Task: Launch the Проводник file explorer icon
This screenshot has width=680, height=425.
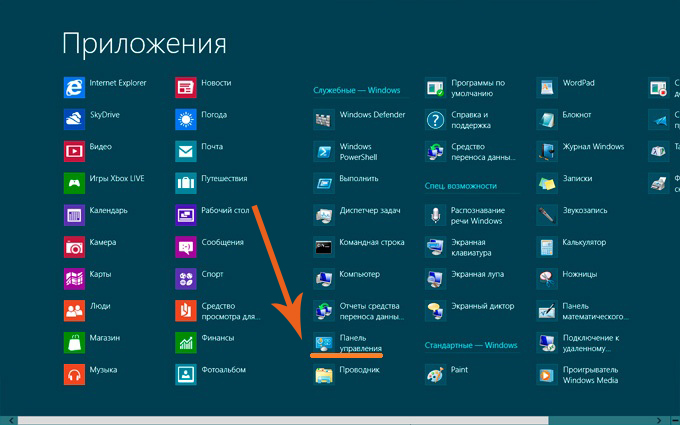Action: point(324,374)
